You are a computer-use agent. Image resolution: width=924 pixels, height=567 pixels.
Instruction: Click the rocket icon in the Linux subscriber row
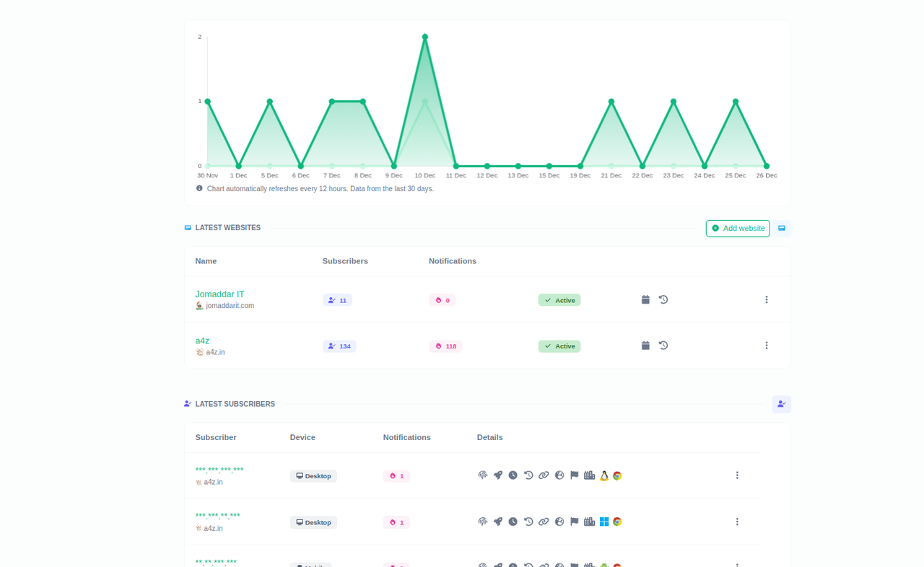498,475
